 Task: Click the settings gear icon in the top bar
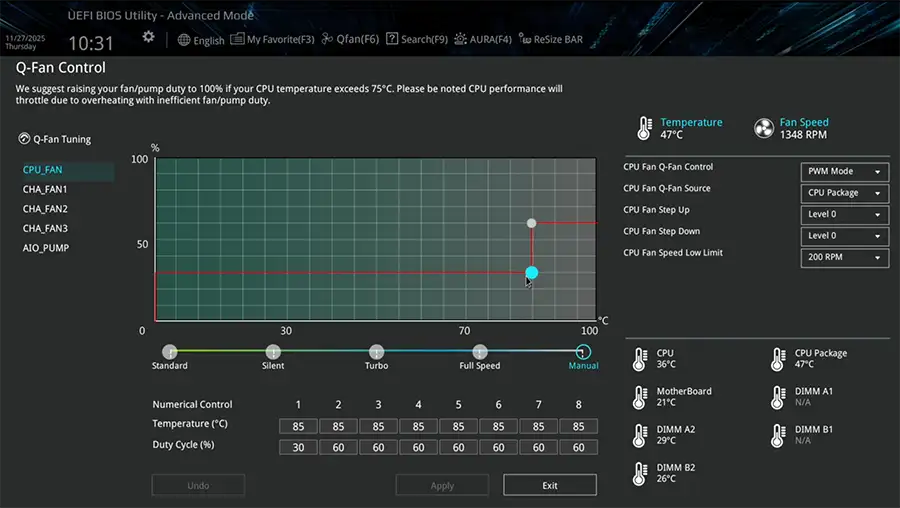pos(148,37)
